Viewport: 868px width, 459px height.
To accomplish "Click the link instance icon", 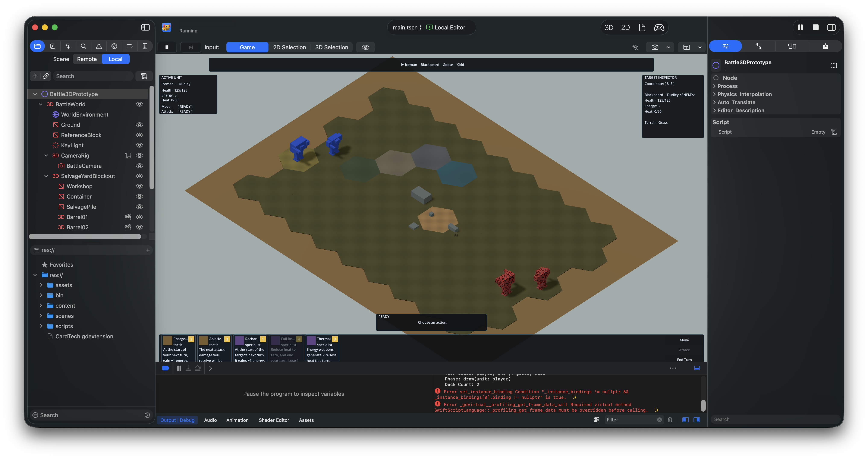I will pos(46,76).
